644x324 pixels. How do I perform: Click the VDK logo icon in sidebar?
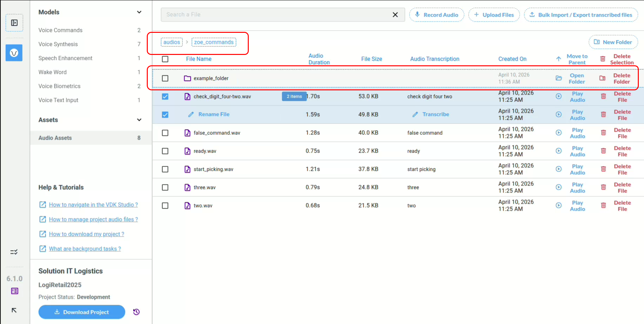pos(14,53)
